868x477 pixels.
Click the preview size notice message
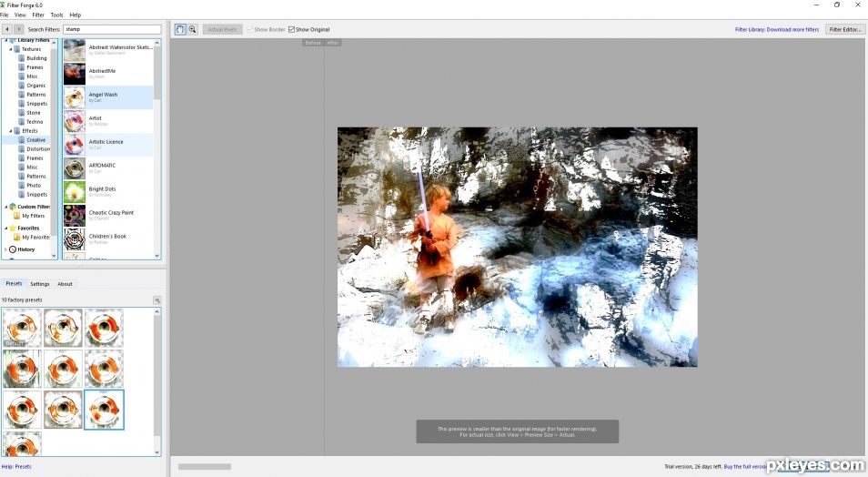tap(518, 431)
